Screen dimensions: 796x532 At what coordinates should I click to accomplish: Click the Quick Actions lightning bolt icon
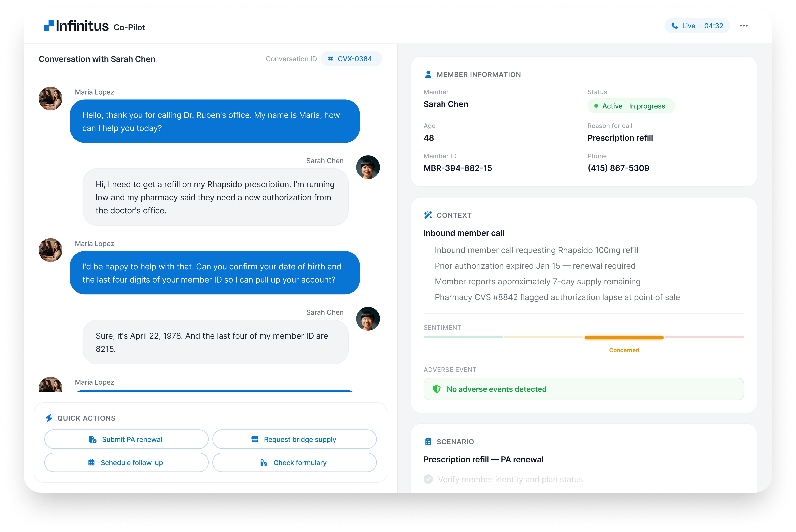[x=49, y=418]
